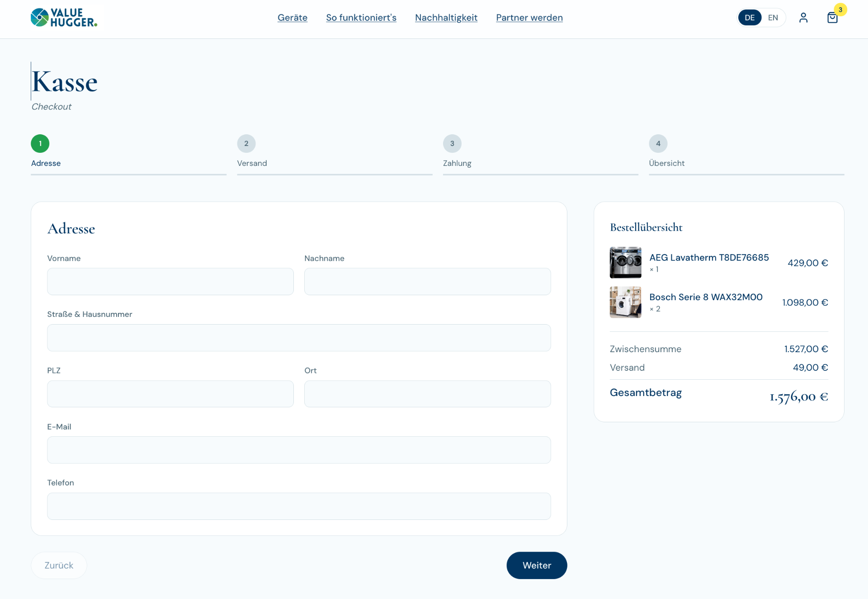Click the AEG Lavatherm T8DE76685 product name
868x599 pixels.
coord(709,257)
